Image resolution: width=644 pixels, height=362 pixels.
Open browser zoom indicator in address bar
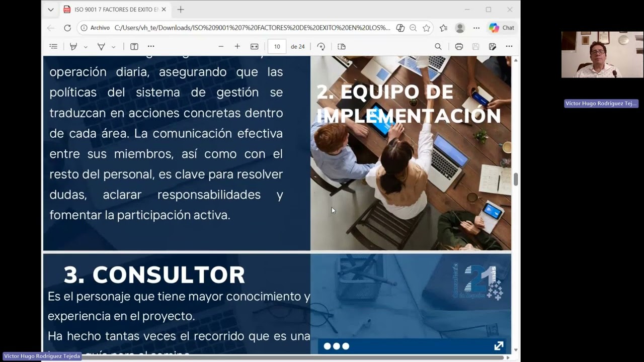413,28
